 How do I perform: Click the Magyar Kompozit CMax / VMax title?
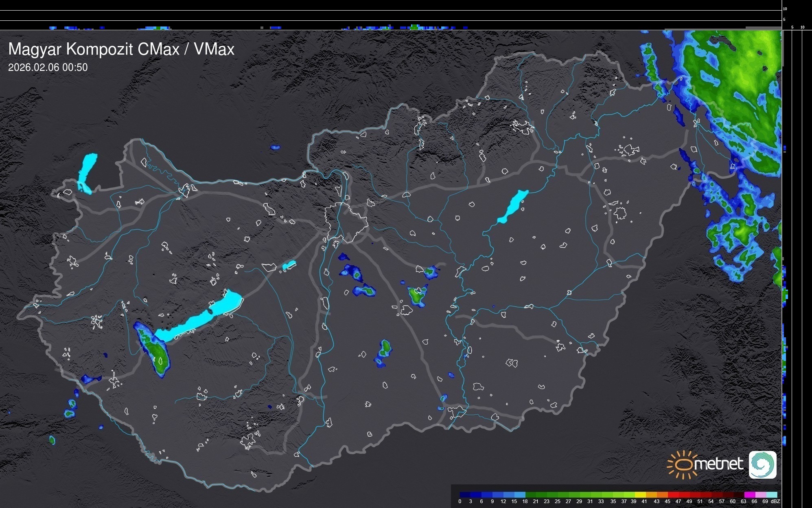pyautogui.click(x=121, y=49)
